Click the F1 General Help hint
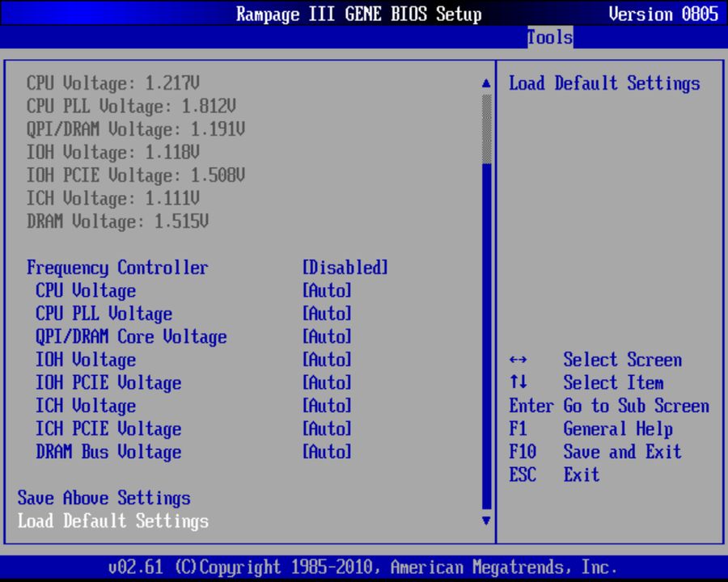728x582 pixels. tap(591, 429)
